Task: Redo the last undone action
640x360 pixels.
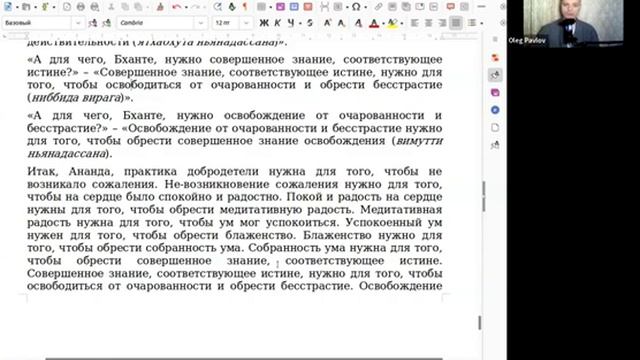Action: [196, 7]
